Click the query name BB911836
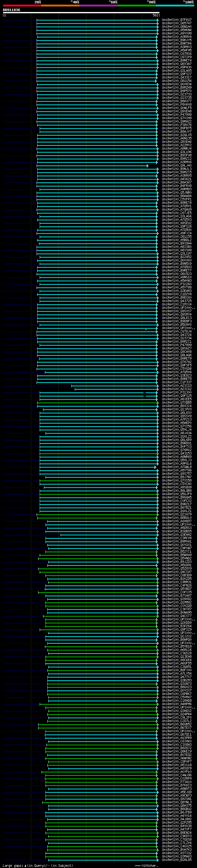197x868 pixels. (11, 10)
